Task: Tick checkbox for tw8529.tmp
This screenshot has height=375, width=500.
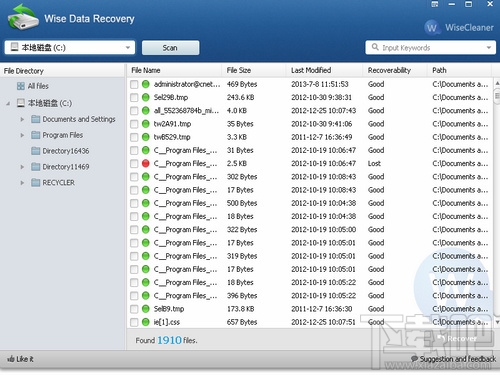Action: 134,137
